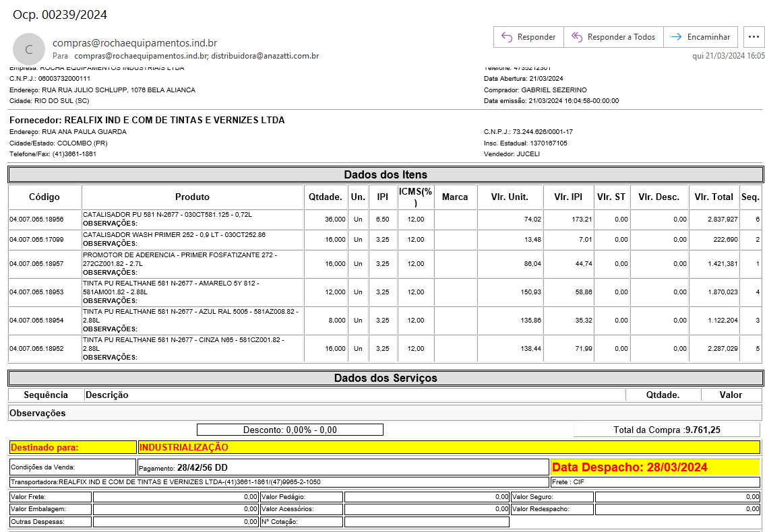This screenshot has width=765, height=532.
Task: Click the Total da Compra value box
Action: (667, 430)
